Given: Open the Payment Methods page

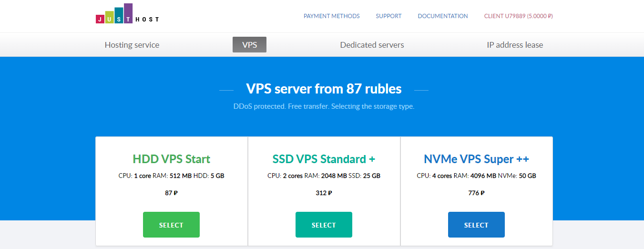Looking at the screenshot, I should pos(332,16).
